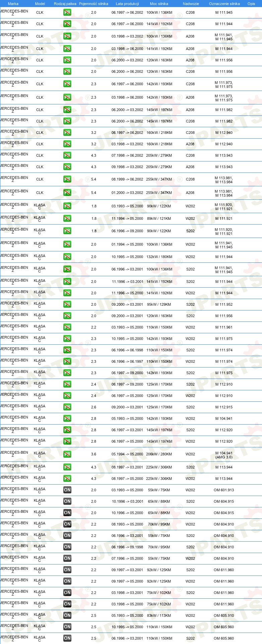Select petrol icon in Klasa C 132kW/180KM row
Image resolution: width=262 pixels, height=644 pixels.
click(67, 257)
